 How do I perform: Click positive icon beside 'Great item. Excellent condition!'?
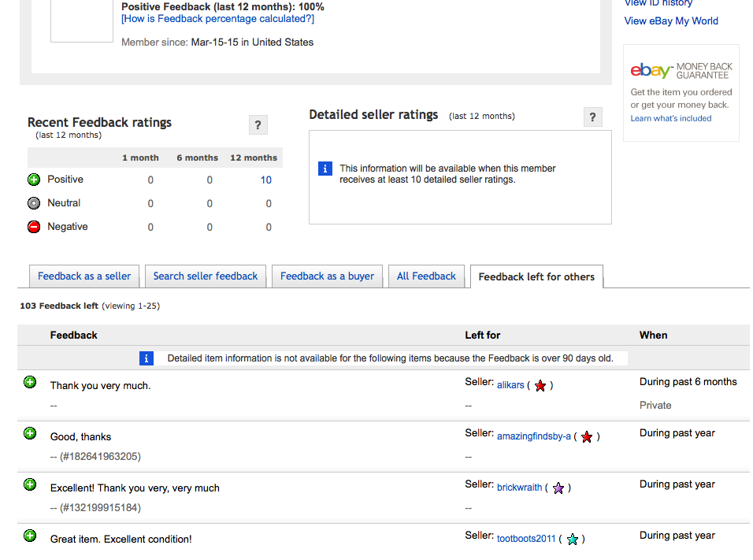pos(30,536)
